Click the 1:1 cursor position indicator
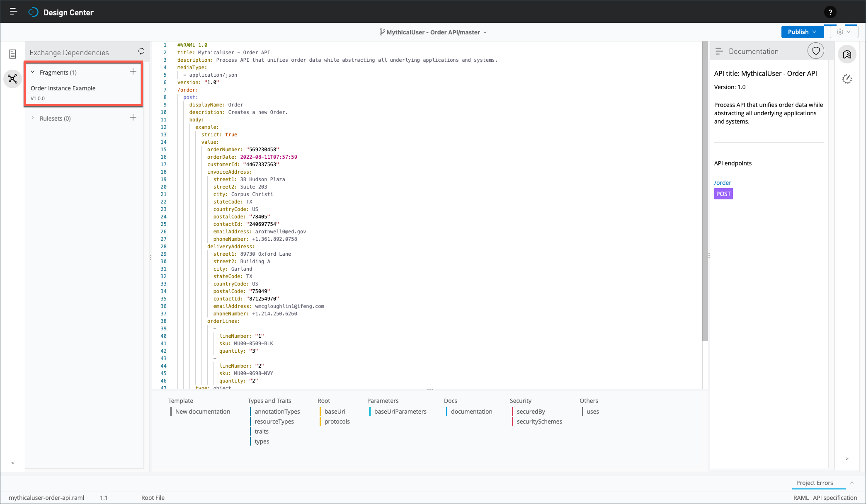This screenshot has height=504, width=866. click(x=104, y=498)
